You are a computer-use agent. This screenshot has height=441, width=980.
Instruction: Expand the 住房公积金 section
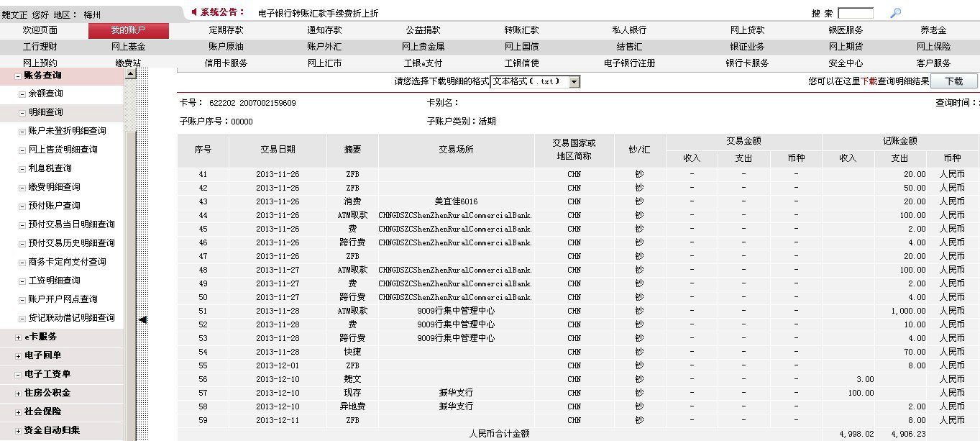18,393
